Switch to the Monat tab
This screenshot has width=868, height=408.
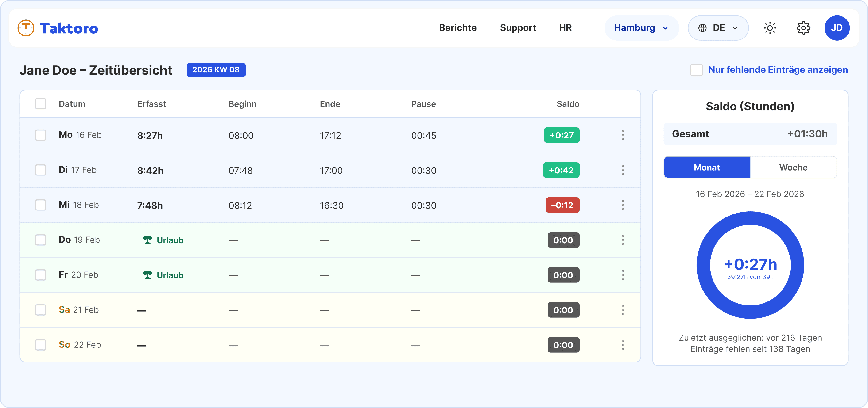tap(707, 167)
